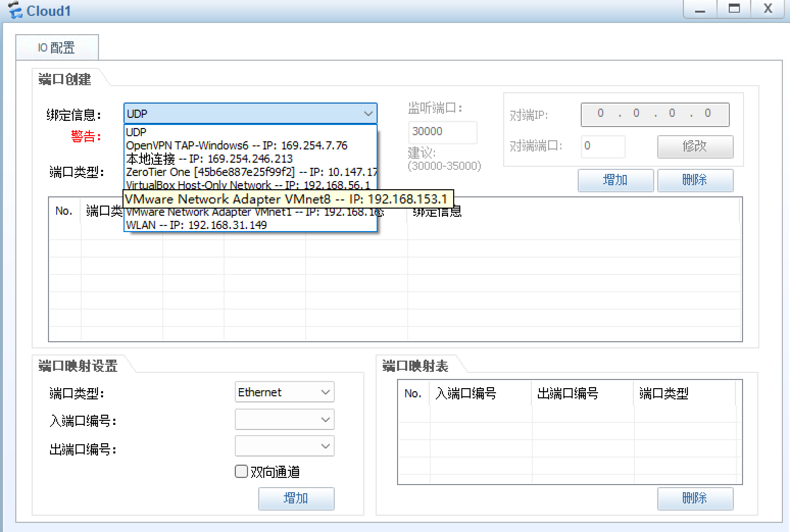Click the 增加 button in 端口创建 section

click(x=615, y=180)
